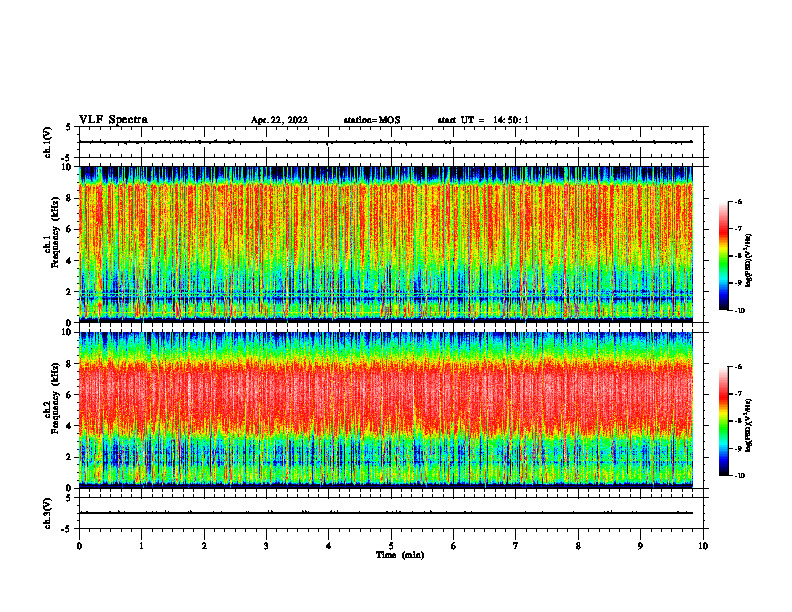This screenshot has height=612, width=792.
Task: Click the "4" kHz tick of ch.1 spectrogram
Action: click(x=69, y=261)
